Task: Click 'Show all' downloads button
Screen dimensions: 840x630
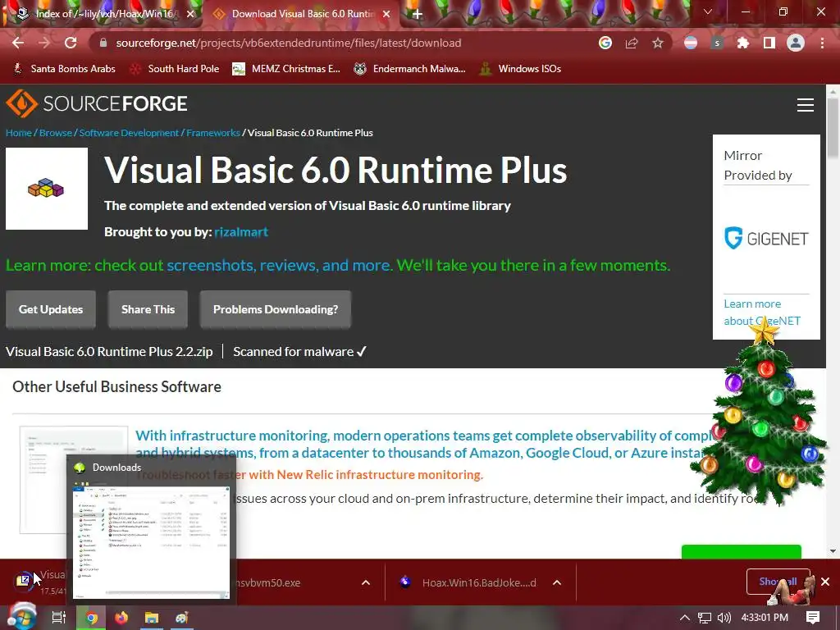Action: [778, 582]
